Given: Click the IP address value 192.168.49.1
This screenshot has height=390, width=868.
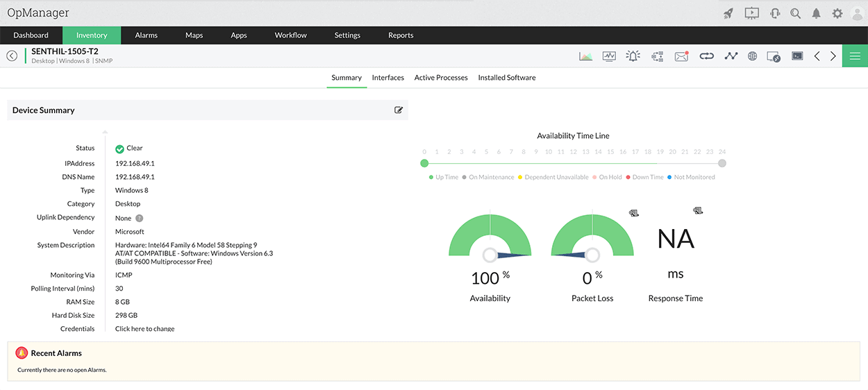Looking at the screenshot, I should [135, 164].
